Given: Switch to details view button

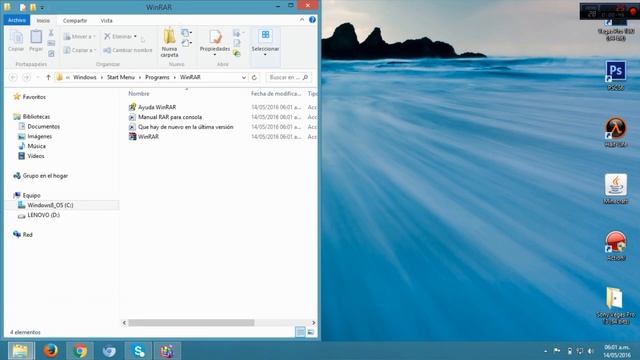Looking at the screenshot, I should coord(300,332).
